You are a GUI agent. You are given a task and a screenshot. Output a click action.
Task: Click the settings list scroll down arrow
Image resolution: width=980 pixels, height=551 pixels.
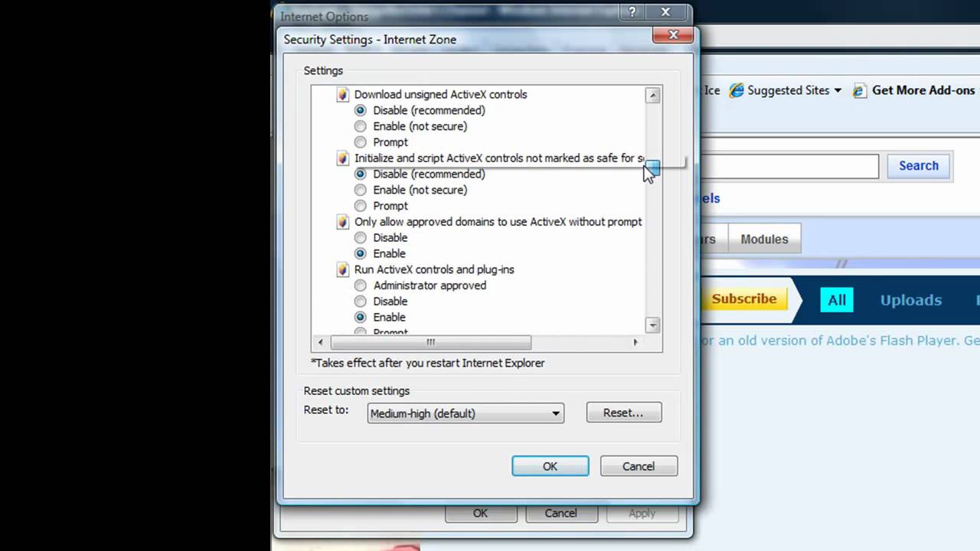point(653,325)
